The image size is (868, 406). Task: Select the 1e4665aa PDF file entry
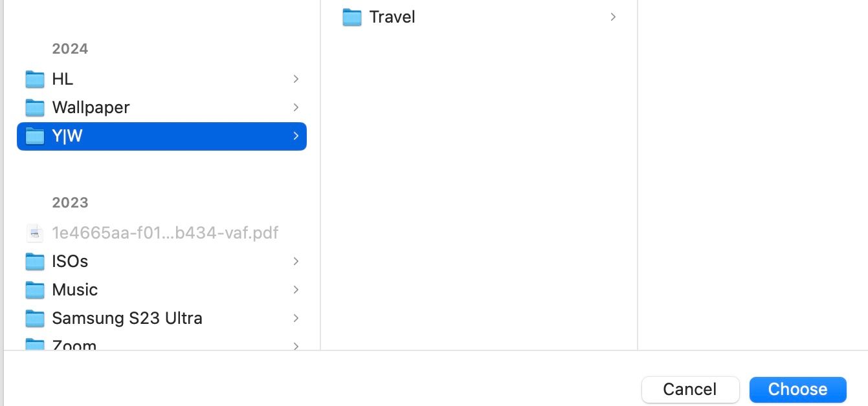165,233
